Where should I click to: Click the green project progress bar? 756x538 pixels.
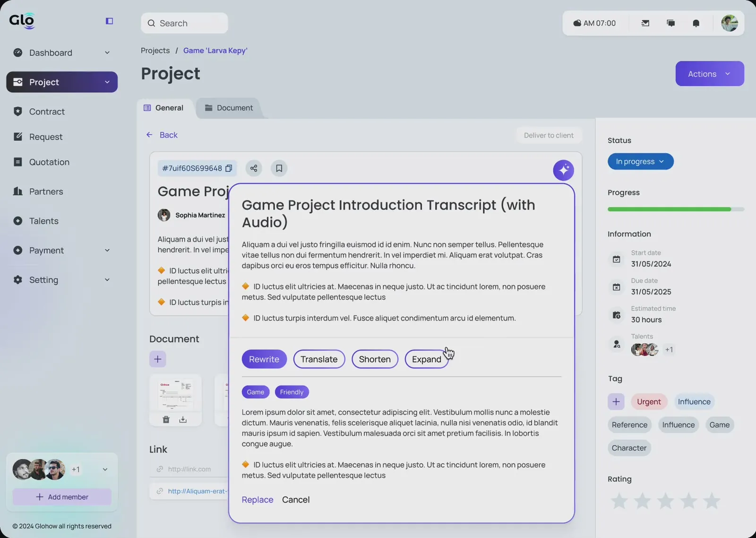pos(669,209)
